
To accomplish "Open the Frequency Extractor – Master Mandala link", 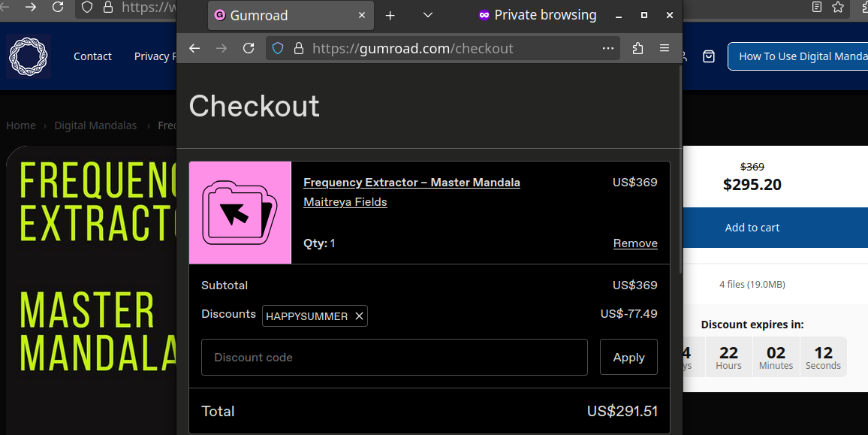I will point(411,183).
